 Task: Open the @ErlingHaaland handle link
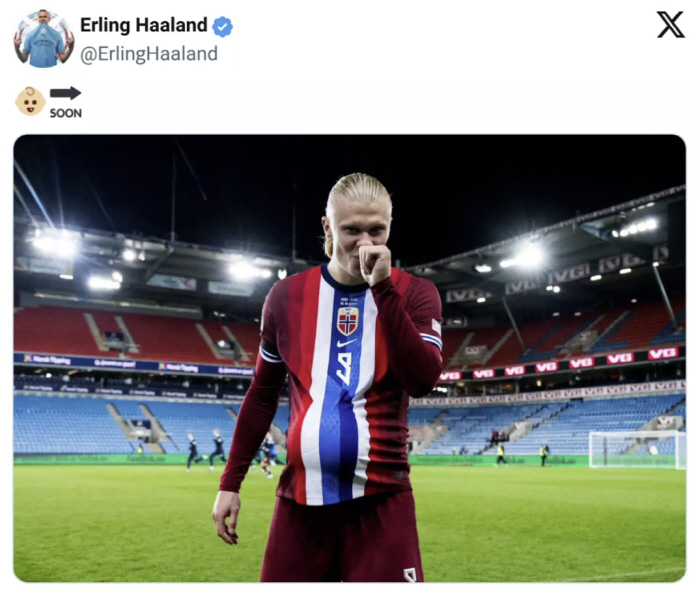[x=149, y=54]
